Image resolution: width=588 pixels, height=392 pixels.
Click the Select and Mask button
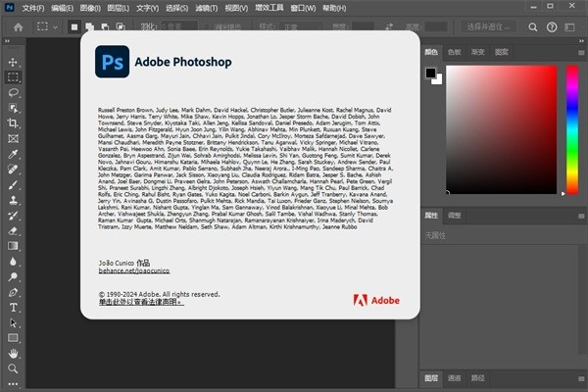(488, 27)
